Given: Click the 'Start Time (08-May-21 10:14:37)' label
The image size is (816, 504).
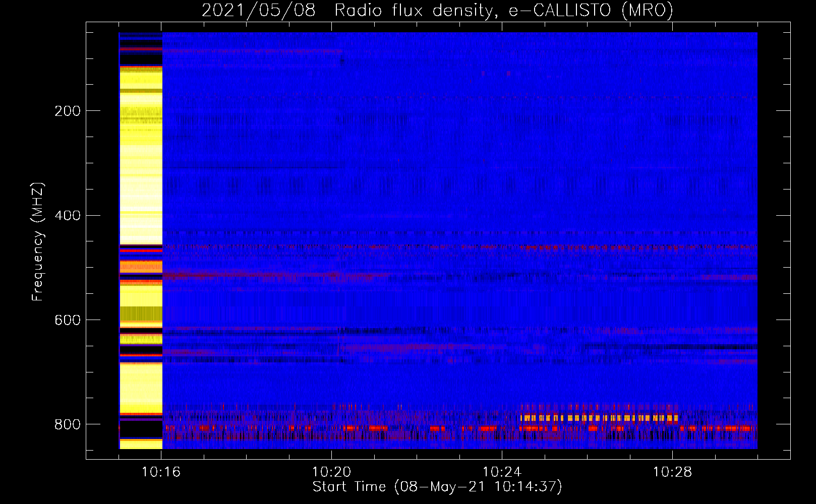Looking at the screenshot, I should tap(437, 487).
